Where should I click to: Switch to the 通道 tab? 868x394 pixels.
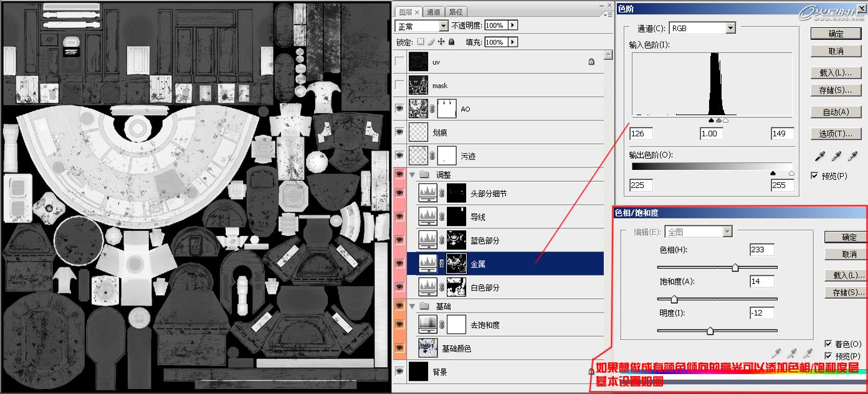(434, 11)
